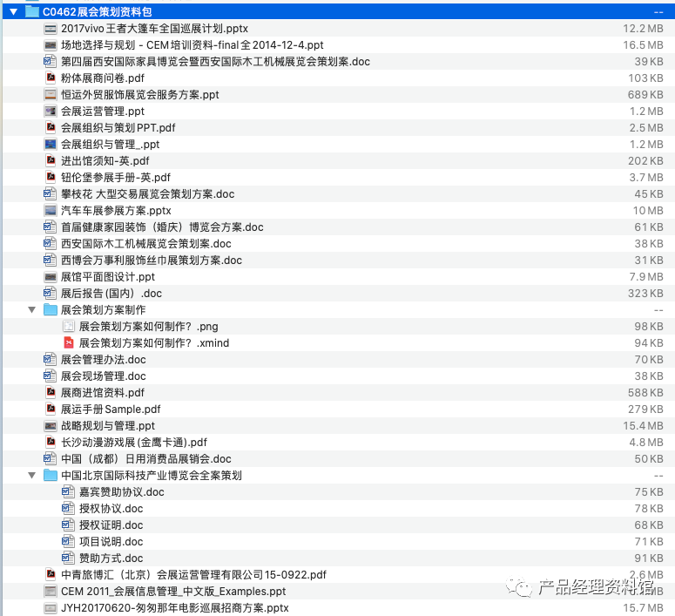Screen dimensions: 675x616
Task: Select file 展会现场管理.doc
Action: (x=104, y=376)
